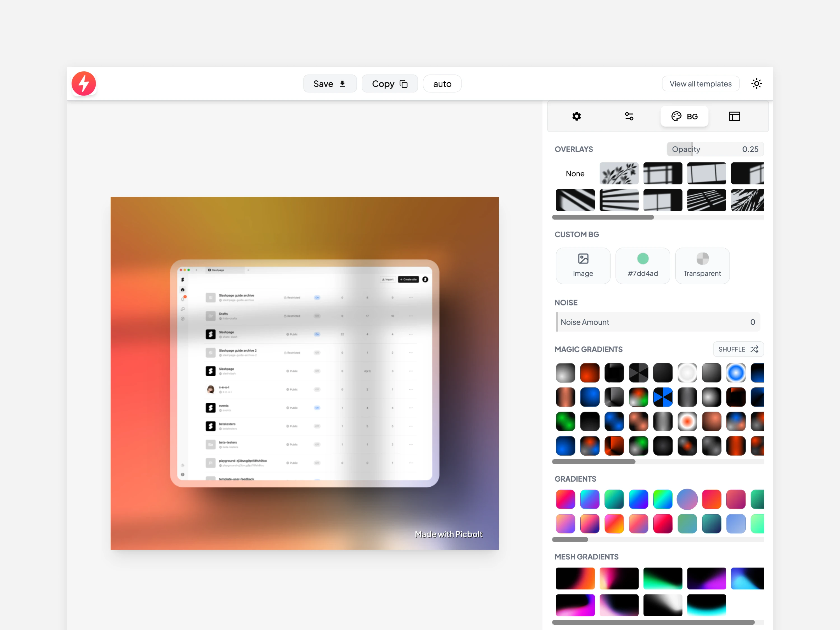
Task: Open the layout frame tab icon
Action: tap(734, 116)
